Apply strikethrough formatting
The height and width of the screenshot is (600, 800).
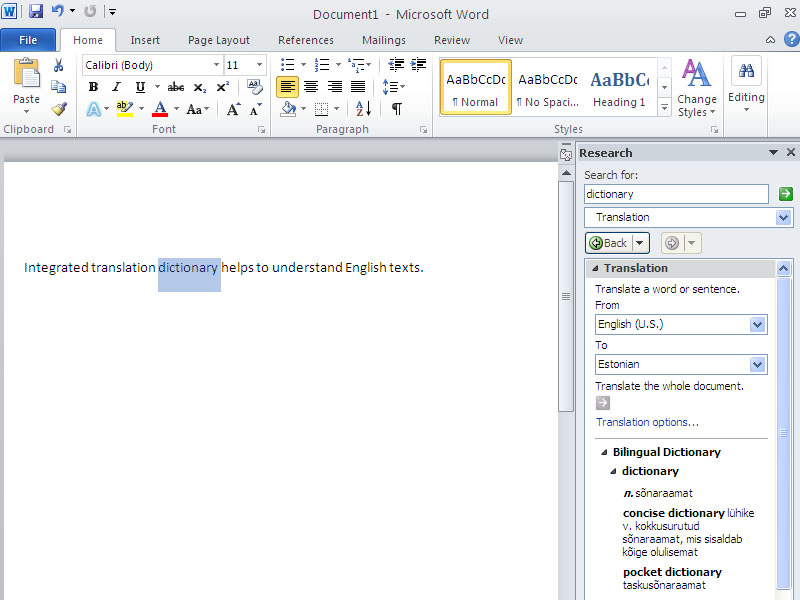click(176, 87)
